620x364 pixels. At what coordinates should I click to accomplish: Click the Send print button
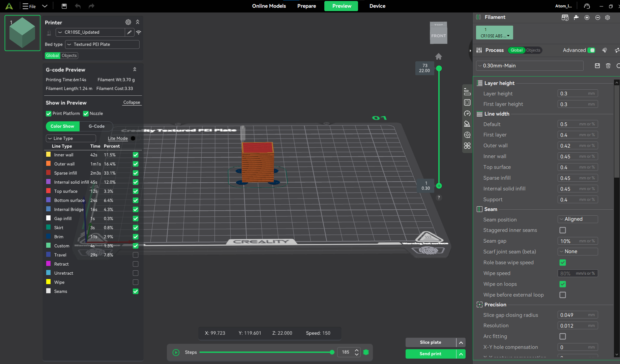point(431,354)
